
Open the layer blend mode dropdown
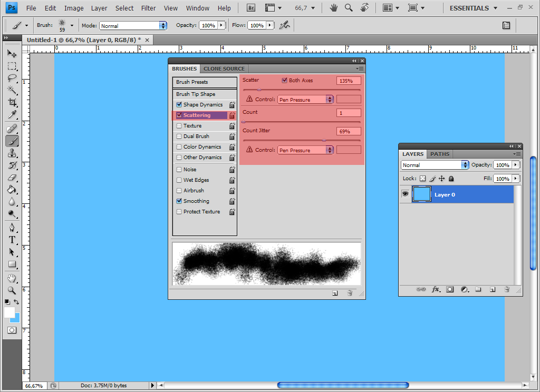[435, 165]
